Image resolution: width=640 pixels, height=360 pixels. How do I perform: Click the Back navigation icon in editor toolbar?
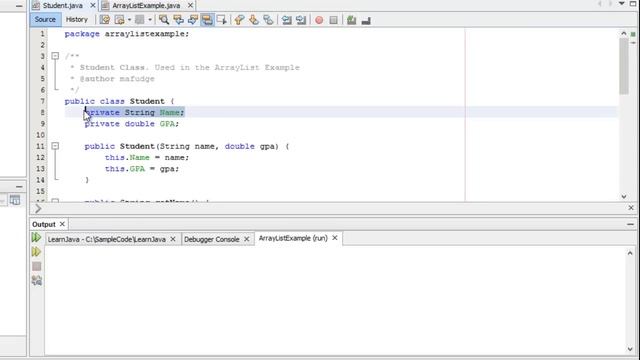[119, 20]
